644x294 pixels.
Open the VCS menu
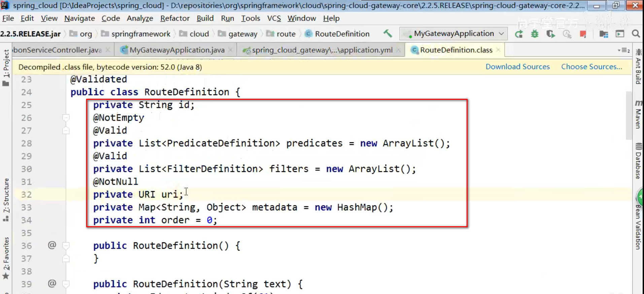coord(274,18)
